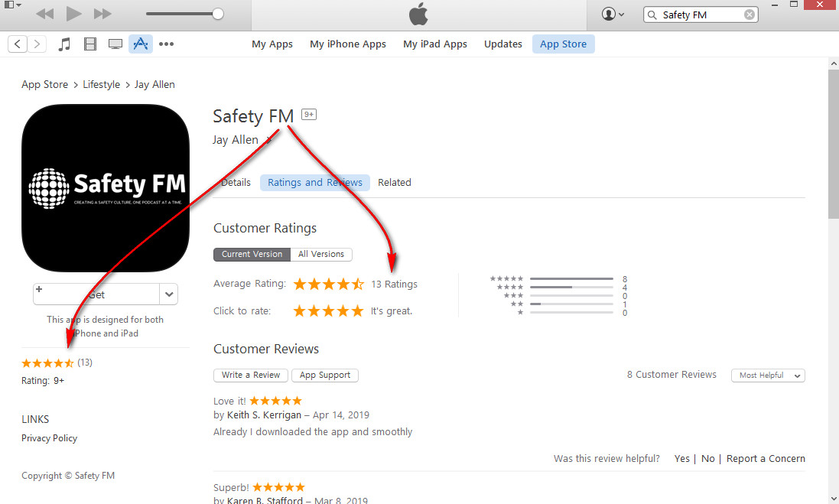Skip ahead with the fast-forward button

pos(102,13)
